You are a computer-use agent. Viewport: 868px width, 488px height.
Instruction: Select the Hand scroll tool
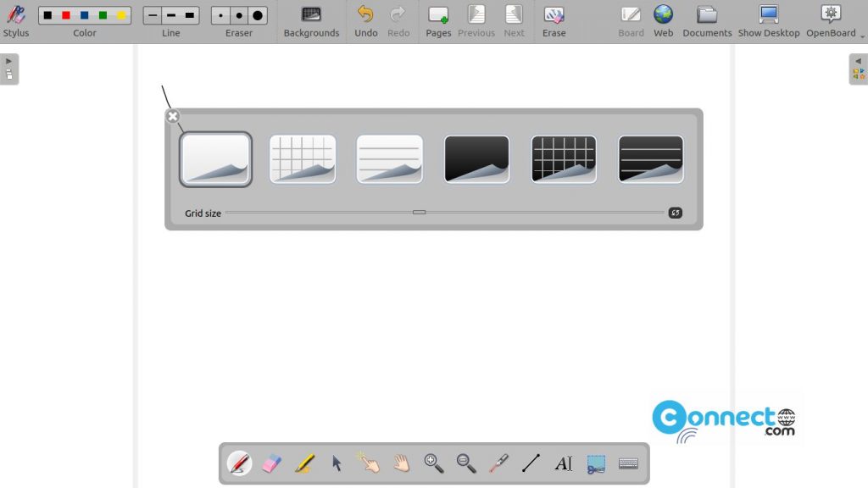click(x=401, y=463)
